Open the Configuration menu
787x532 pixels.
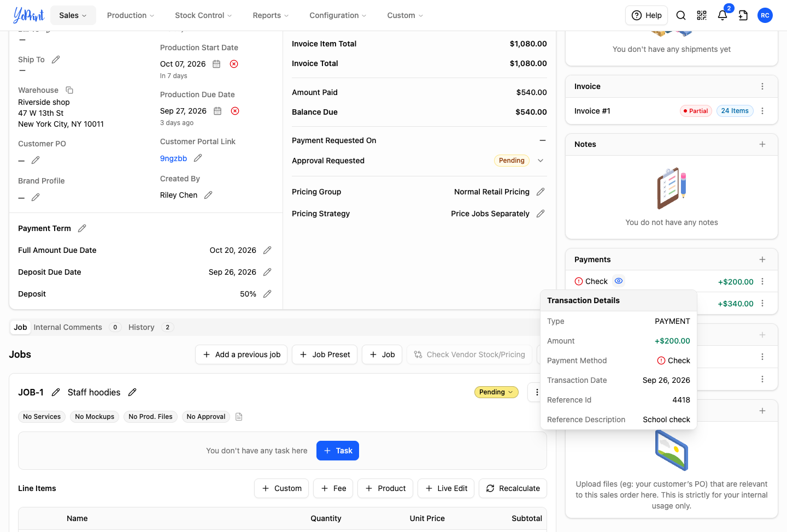click(x=338, y=15)
